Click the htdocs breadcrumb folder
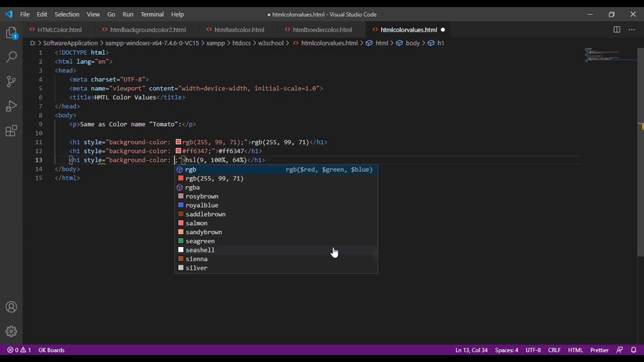The width and height of the screenshot is (644, 362). (242, 43)
